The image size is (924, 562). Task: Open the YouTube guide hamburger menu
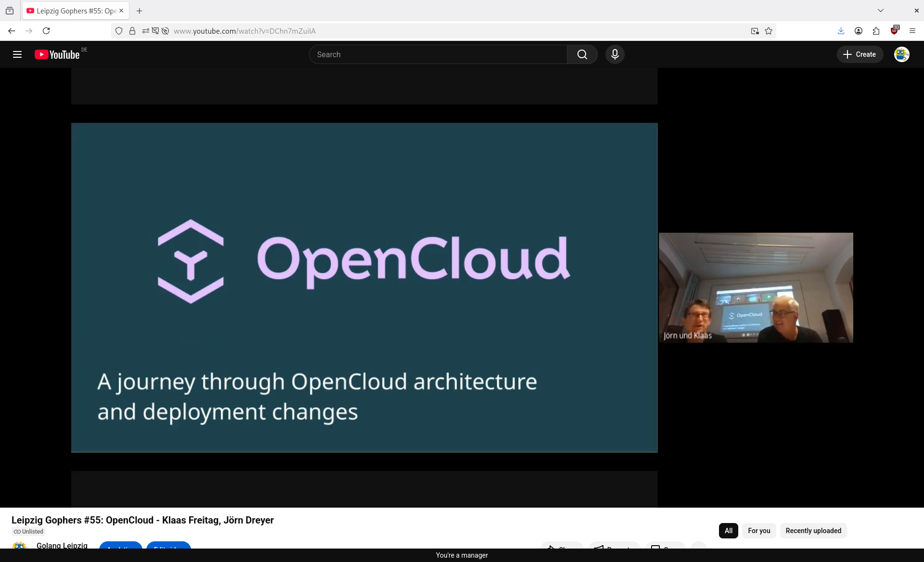tap(17, 54)
